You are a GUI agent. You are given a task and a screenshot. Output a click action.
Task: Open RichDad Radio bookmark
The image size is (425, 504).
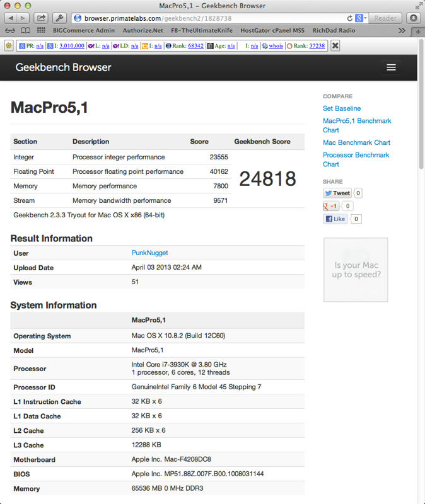[334, 30]
